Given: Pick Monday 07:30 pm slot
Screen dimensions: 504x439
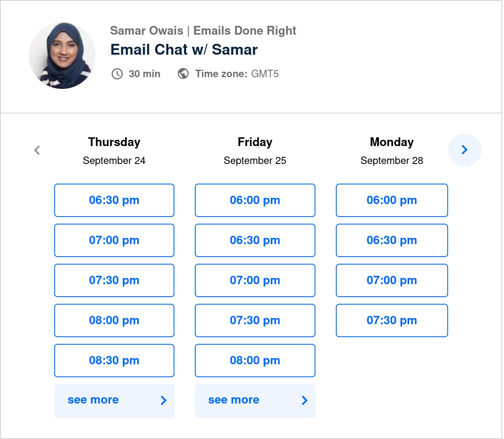Looking at the screenshot, I should click(392, 320).
